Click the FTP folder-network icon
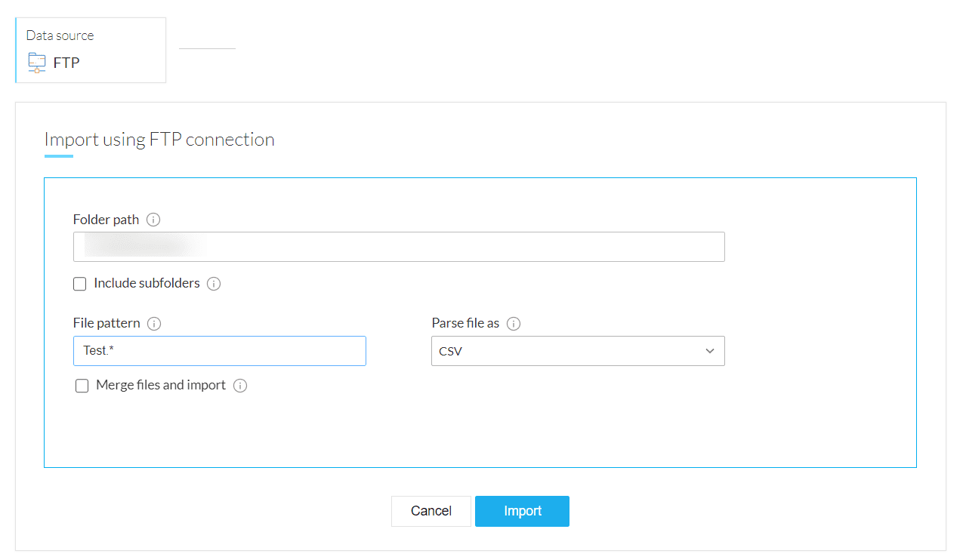The width and height of the screenshot is (963, 560). click(37, 63)
